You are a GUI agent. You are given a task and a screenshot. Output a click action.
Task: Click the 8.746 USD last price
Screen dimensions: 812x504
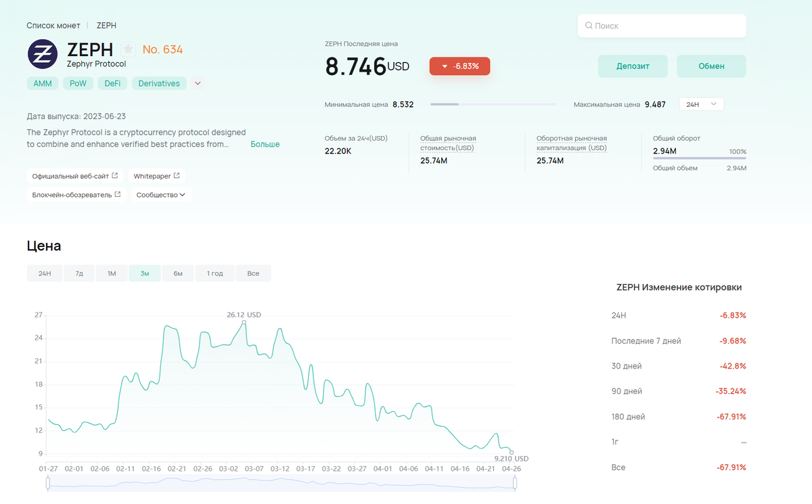pos(367,66)
